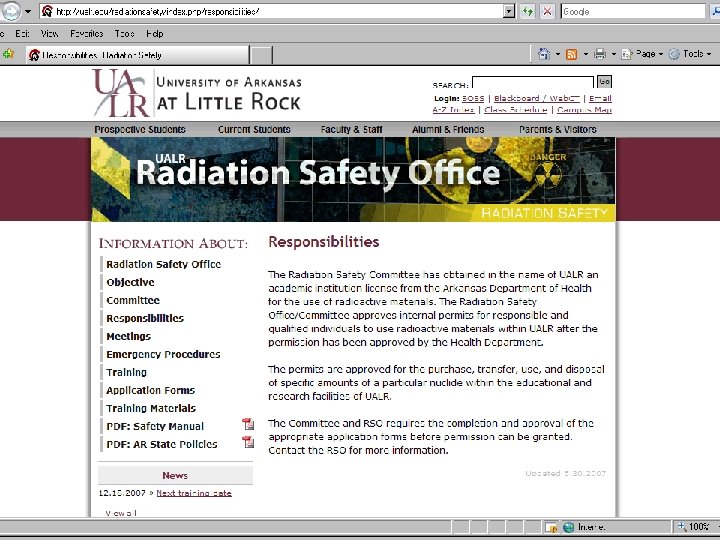The height and width of the screenshot is (540, 720).
Task: Open the Emergency Procedures sidebar link
Action: point(163,354)
